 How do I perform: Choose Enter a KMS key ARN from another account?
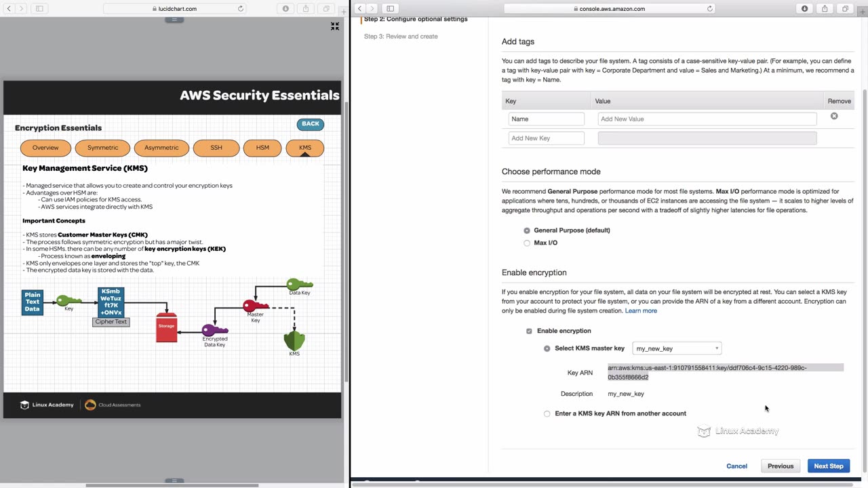(x=547, y=413)
